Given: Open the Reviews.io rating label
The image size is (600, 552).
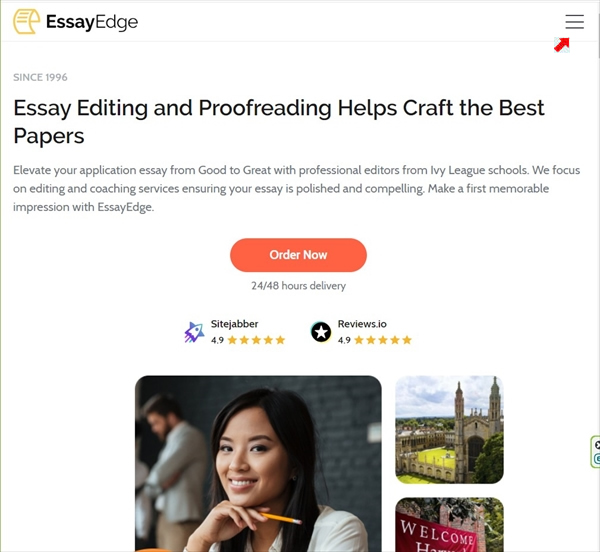Looking at the screenshot, I should [362, 324].
